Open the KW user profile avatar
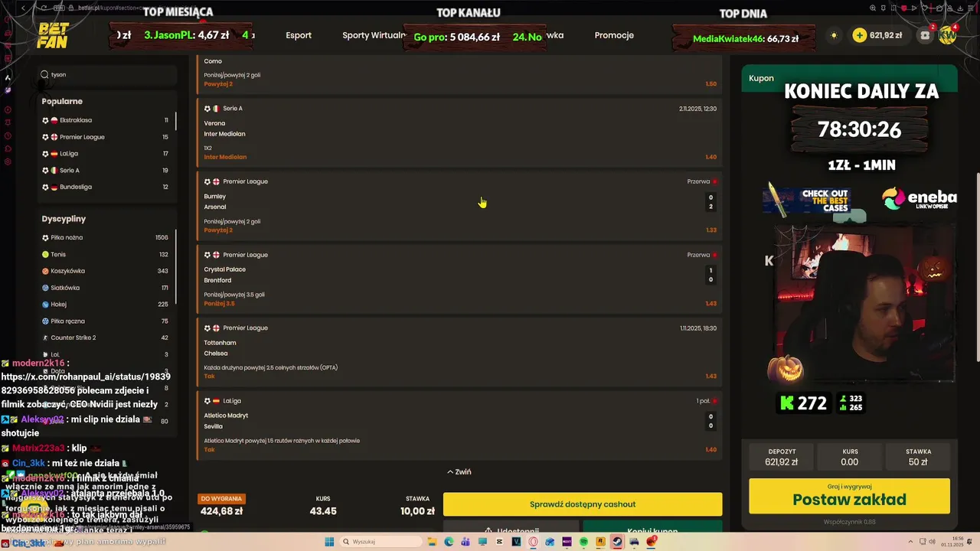 pyautogui.click(x=948, y=35)
